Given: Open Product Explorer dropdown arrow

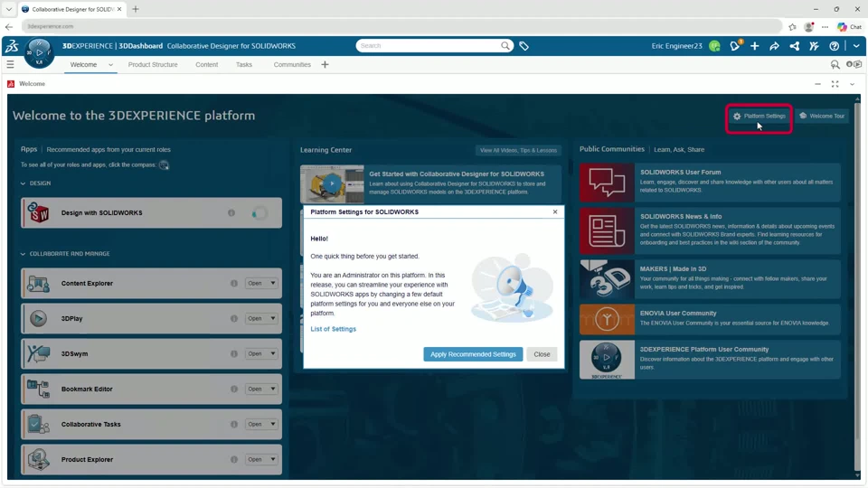Looking at the screenshot, I should (x=273, y=459).
